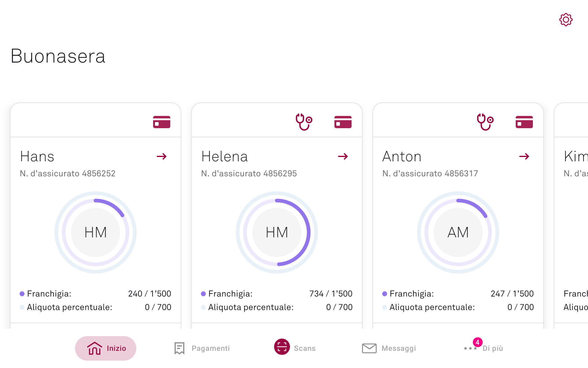
Task: Open Anton's insurance card icon
Action: 524,122
